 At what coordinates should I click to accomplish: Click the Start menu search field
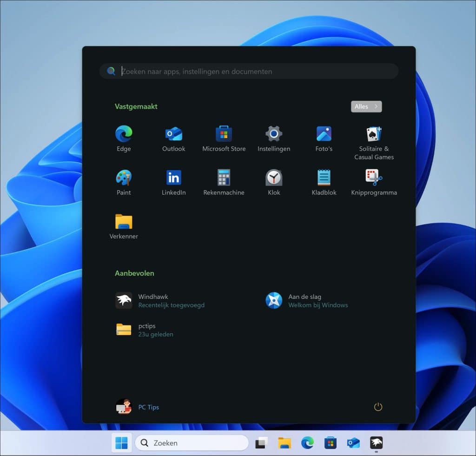pyautogui.click(x=249, y=71)
